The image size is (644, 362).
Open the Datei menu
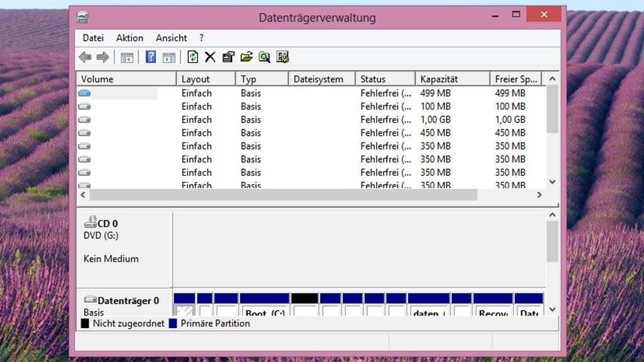tap(93, 38)
